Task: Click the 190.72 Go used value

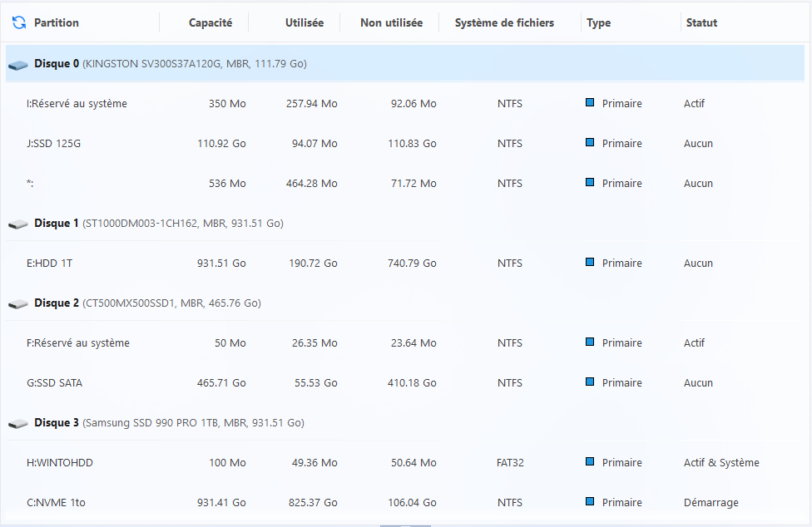Action: 313,263
